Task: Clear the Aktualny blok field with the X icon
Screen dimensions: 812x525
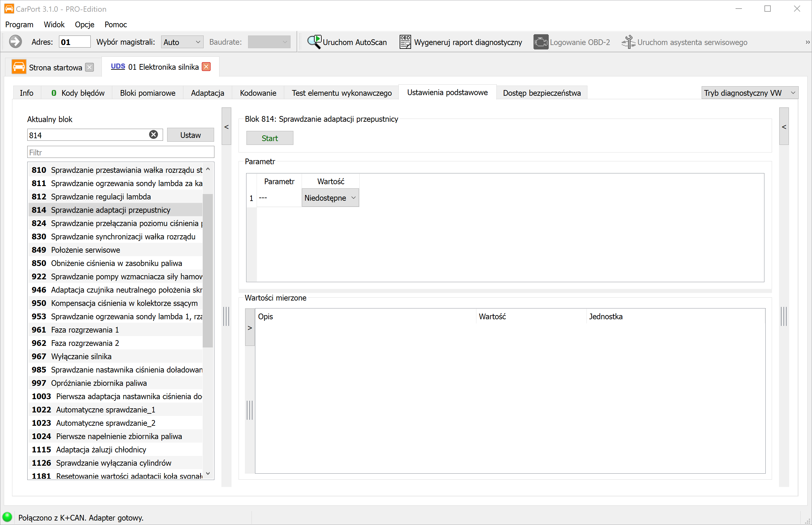Action: (x=154, y=135)
